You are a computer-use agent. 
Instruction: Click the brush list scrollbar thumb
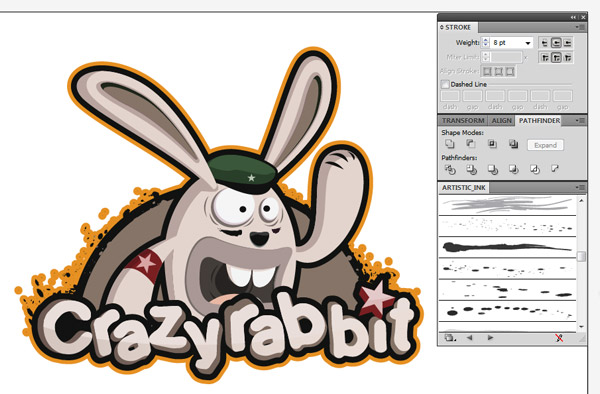[x=581, y=256]
